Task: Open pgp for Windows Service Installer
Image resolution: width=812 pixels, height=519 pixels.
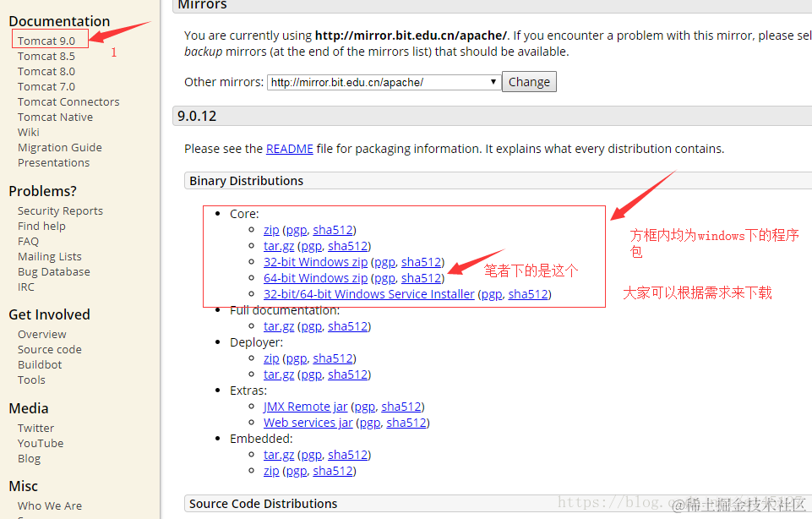Action: pos(492,294)
